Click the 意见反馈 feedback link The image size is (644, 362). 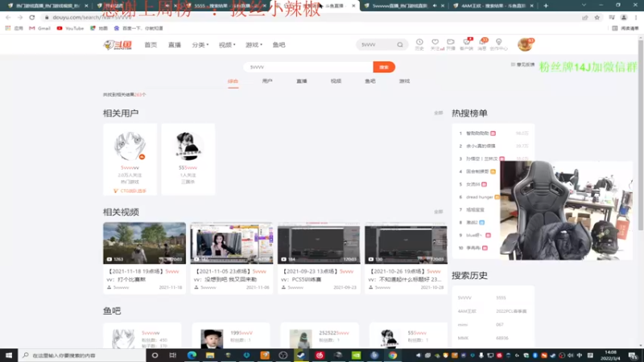click(x=522, y=64)
